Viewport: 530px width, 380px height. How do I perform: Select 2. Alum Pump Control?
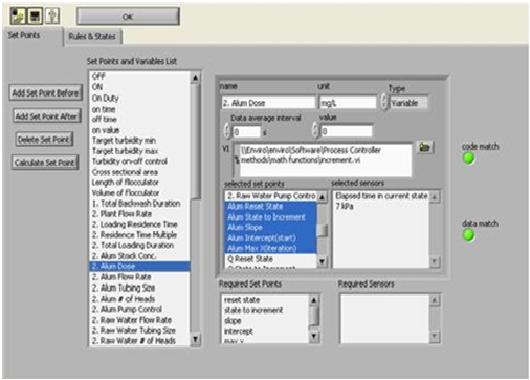pyautogui.click(x=140, y=309)
